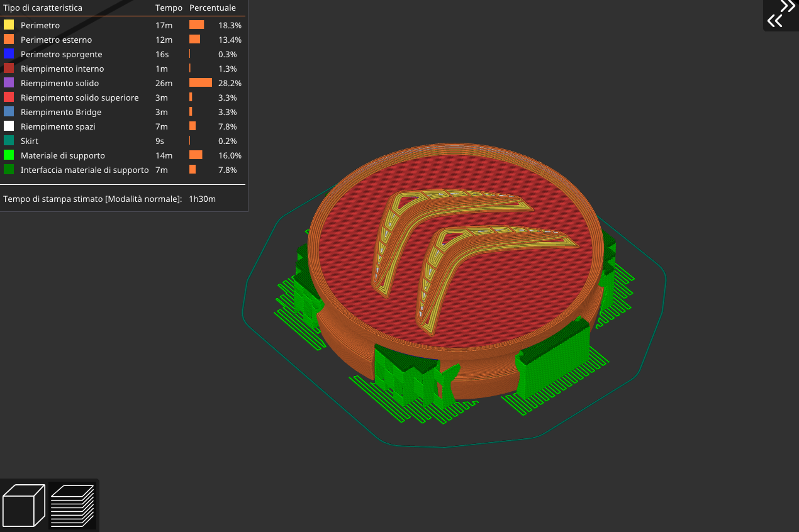Select the Materiale di supporto label
This screenshot has width=799, height=532.
(63, 155)
